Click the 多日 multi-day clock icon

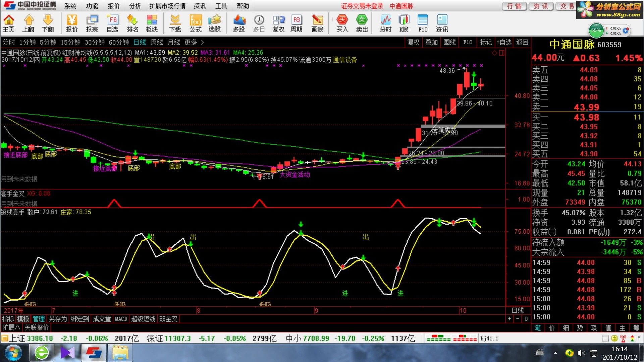click(259, 23)
